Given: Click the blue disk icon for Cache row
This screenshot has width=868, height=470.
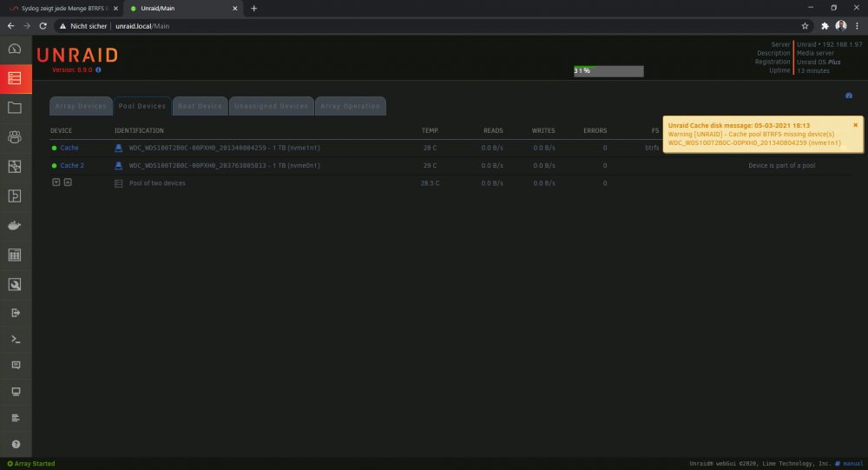Looking at the screenshot, I should click(x=118, y=148).
